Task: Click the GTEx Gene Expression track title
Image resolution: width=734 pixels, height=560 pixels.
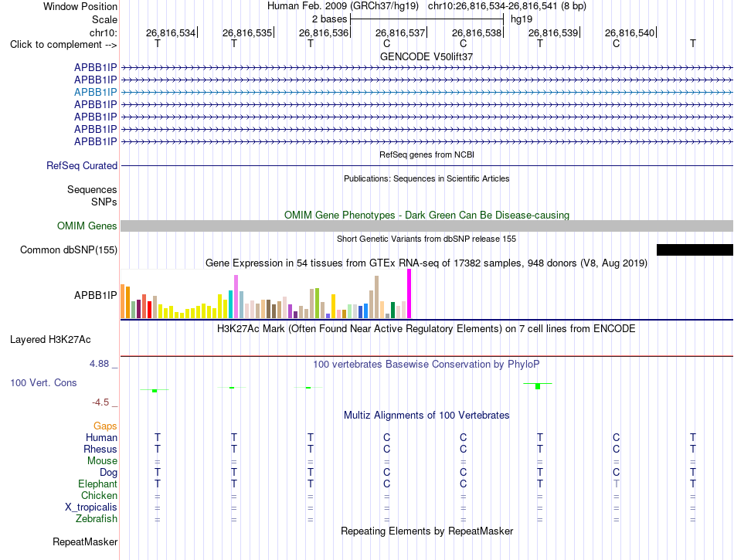Action: tap(426, 263)
